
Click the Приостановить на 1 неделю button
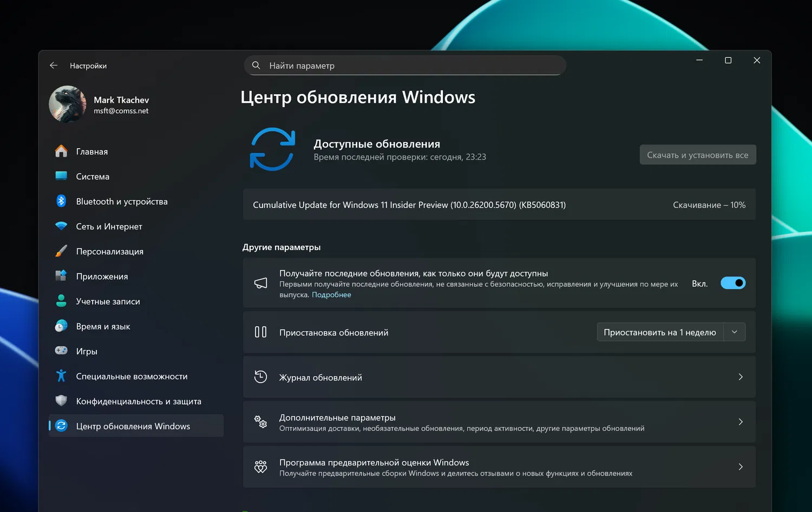pyautogui.click(x=660, y=332)
